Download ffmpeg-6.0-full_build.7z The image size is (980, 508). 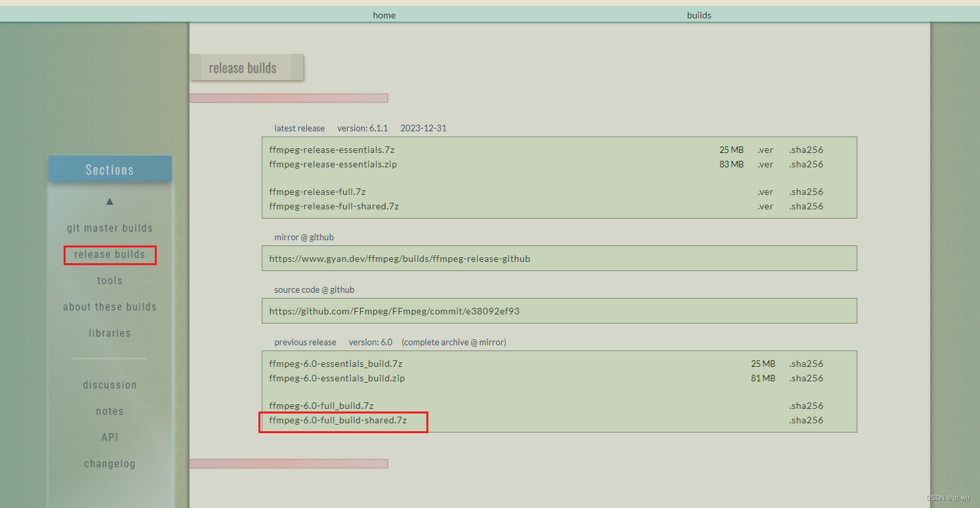pos(321,406)
